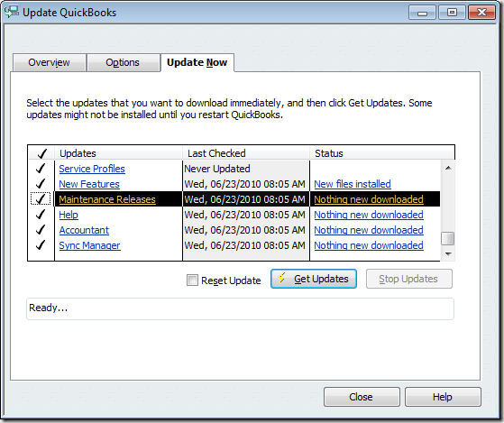The image size is (504, 423).
Task: Open the New Features link
Action: tap(89, 184)
